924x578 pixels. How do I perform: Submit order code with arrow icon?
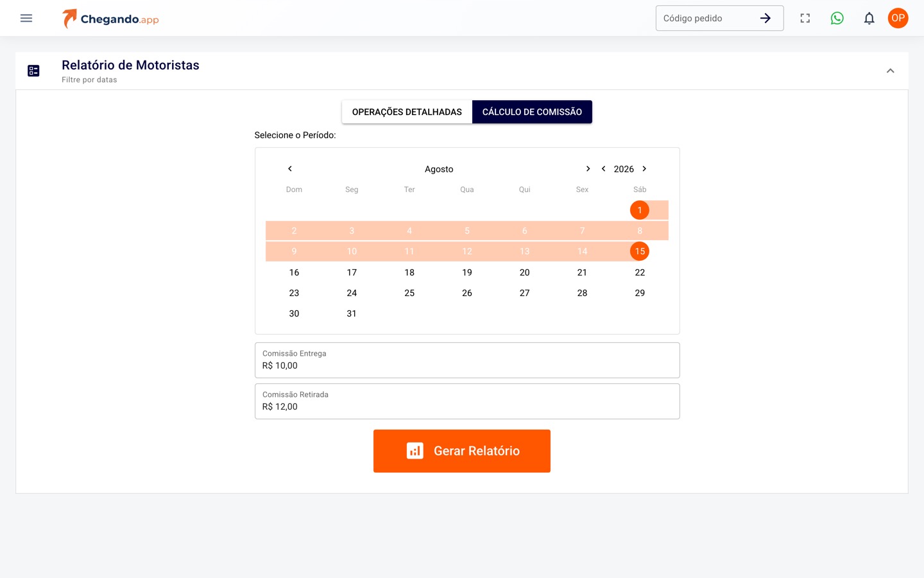pyautogui.click(x=766, y=18)
